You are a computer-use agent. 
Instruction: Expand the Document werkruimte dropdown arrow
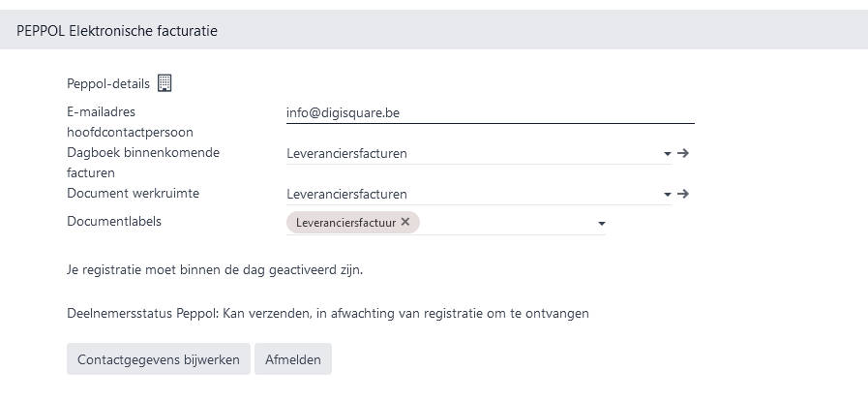(668, 195)
